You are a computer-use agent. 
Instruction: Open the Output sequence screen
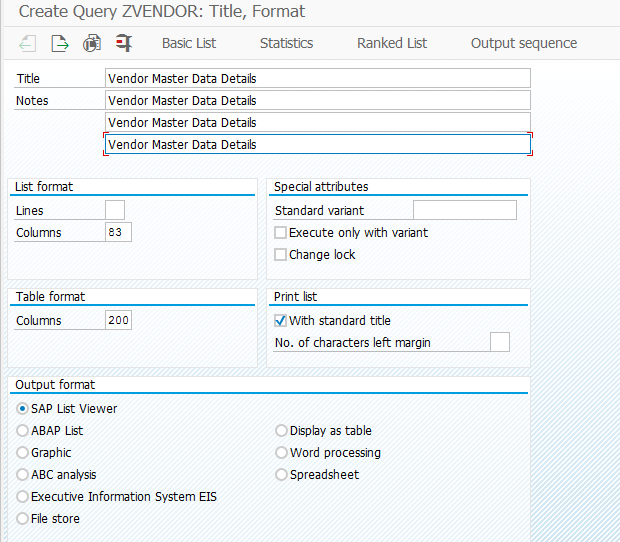click(x=524, y=43)
